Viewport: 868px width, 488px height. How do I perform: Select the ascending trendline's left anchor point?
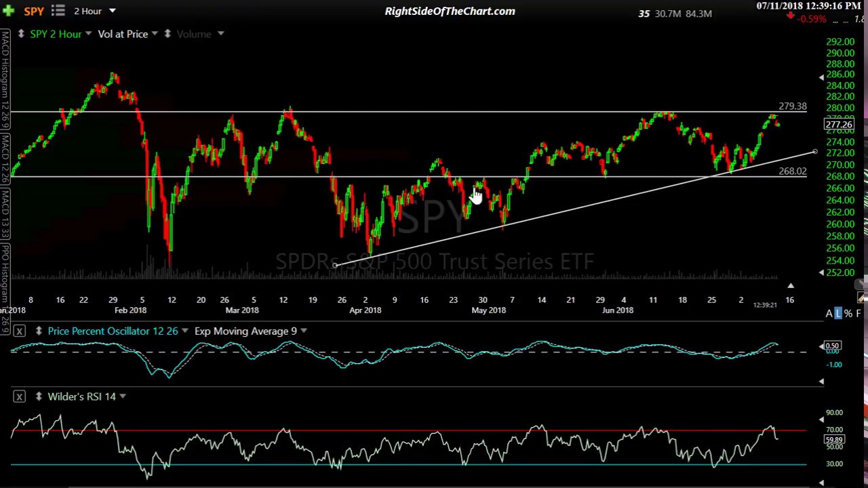tap(335, 265)
